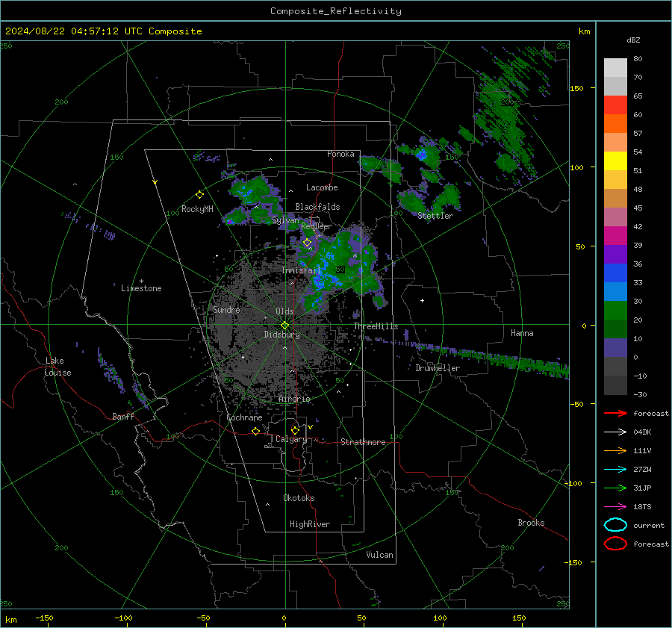The height and width of the screenshot is (628, 672).
Task: Click the Banff label
Action: point(123,416)
